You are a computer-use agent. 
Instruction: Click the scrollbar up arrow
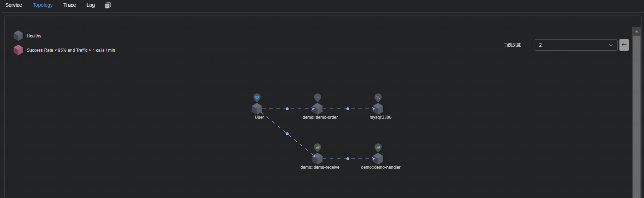pyautogui.click(x=637, y=31)
